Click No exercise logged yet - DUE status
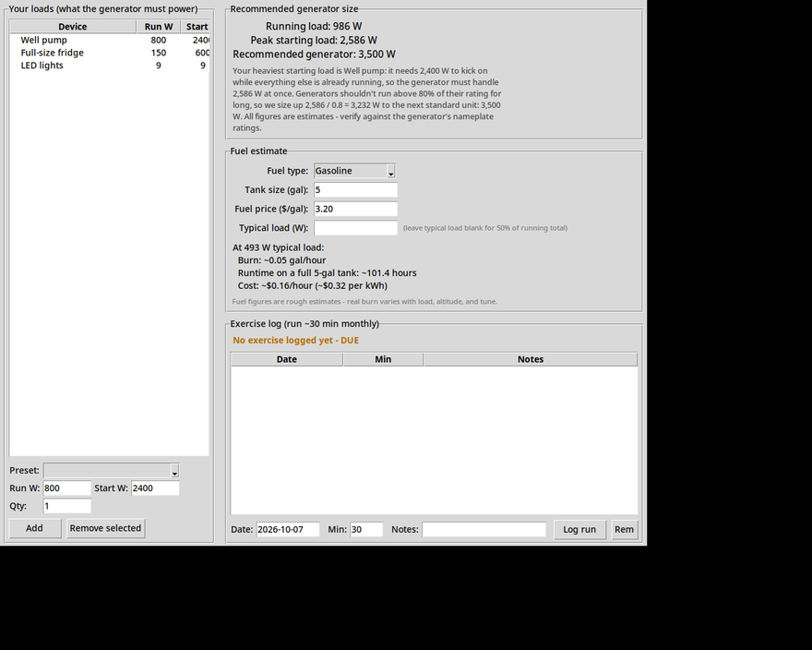This screenshot has height=650, width=812. coord(295,341)
